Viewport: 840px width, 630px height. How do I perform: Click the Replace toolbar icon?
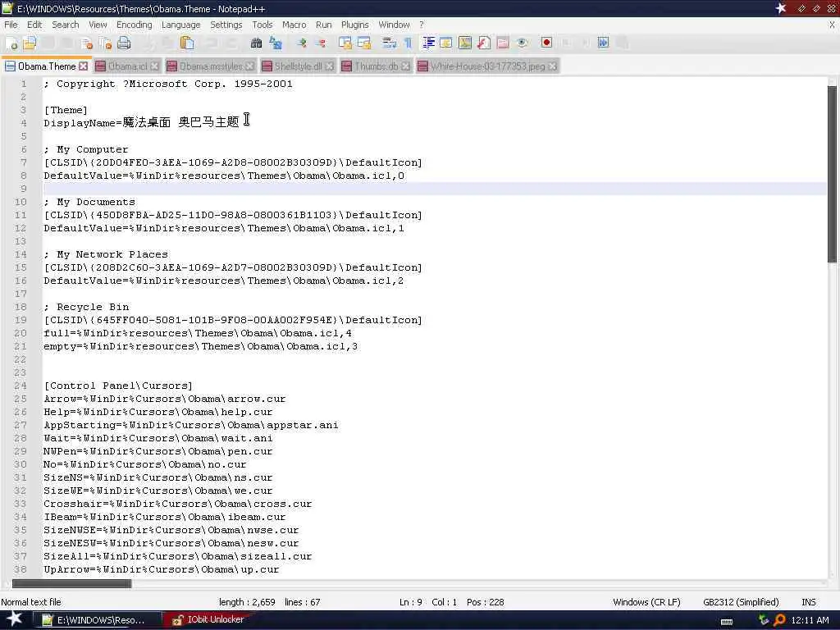point(276,43)
